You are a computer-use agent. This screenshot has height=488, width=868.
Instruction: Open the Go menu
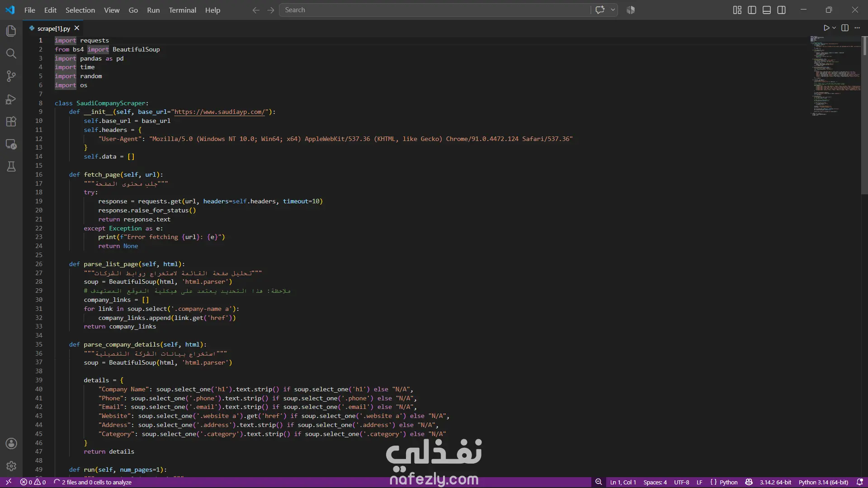[x=133, y=10]
